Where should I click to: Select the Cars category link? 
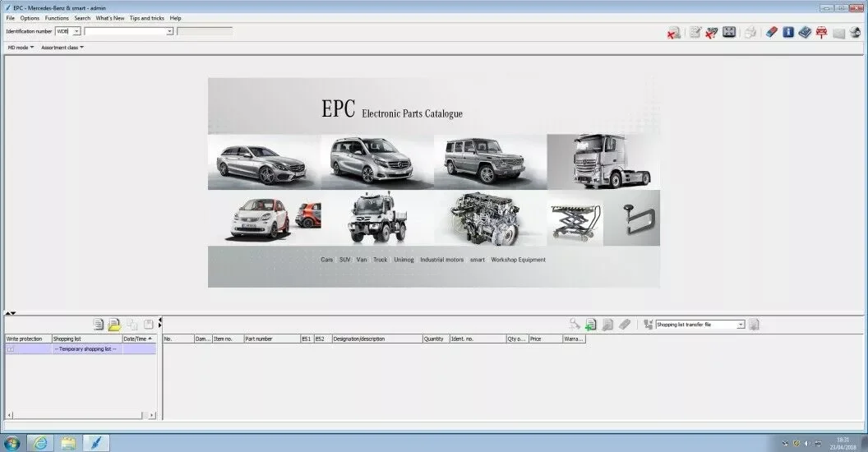(x=326, y=260)
